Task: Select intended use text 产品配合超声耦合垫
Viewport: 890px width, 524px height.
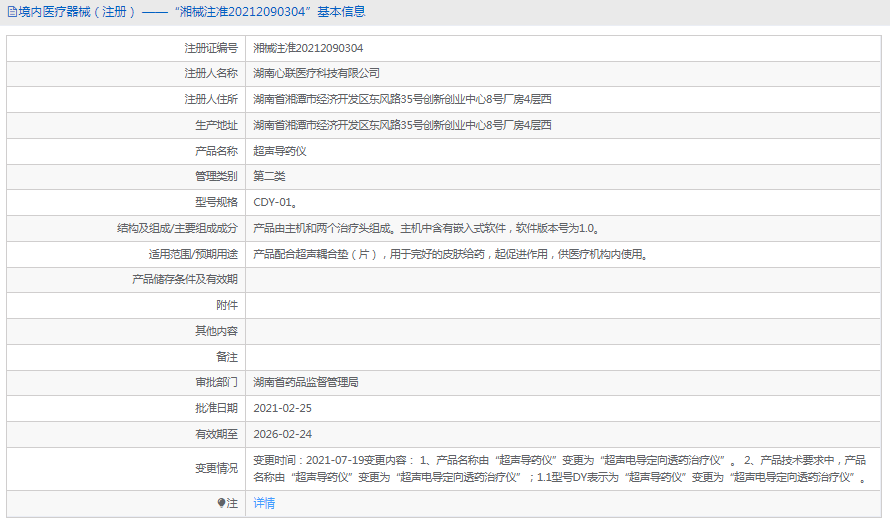Action: 301,254
